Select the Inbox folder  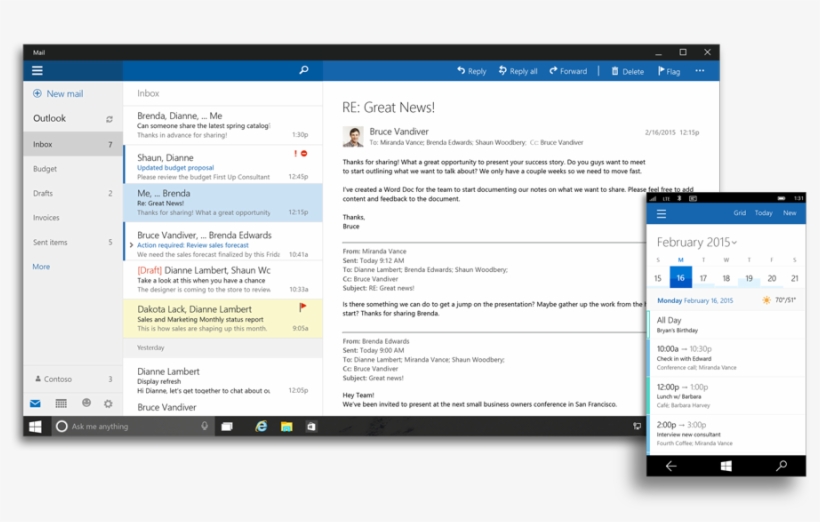point(73,144)
